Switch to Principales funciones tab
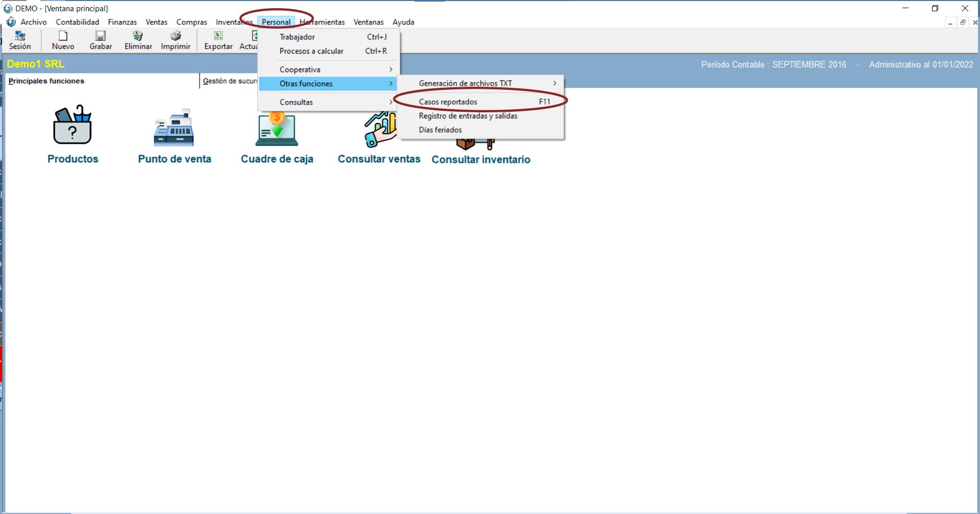 (46, 81)
